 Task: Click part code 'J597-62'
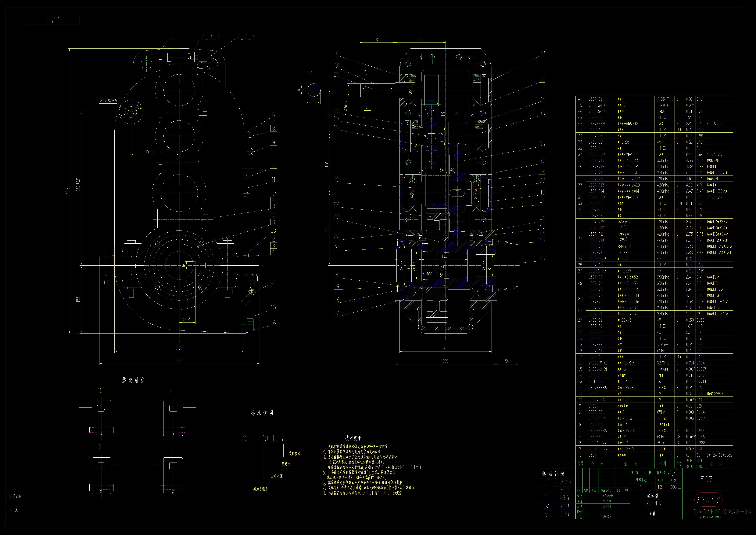[x=595, y=345]
